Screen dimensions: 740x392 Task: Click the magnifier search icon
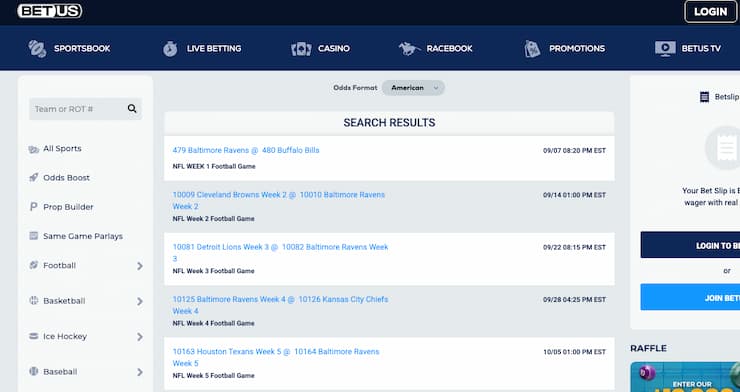pos(132,109)
